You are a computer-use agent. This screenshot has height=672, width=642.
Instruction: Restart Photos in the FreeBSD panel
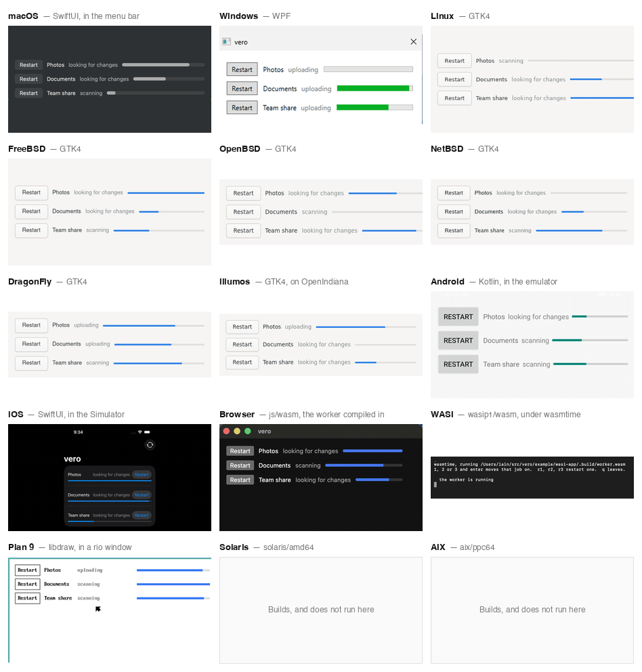pos(31,192)
